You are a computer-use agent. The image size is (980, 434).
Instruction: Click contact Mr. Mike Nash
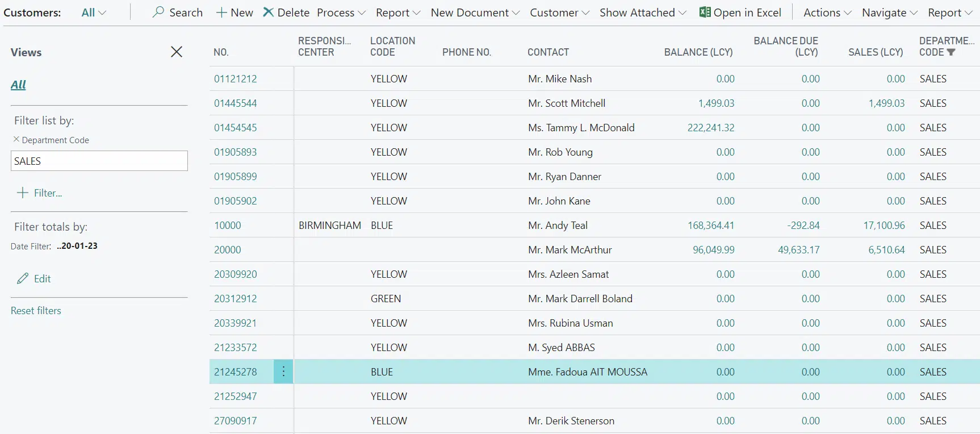[560, 79]
